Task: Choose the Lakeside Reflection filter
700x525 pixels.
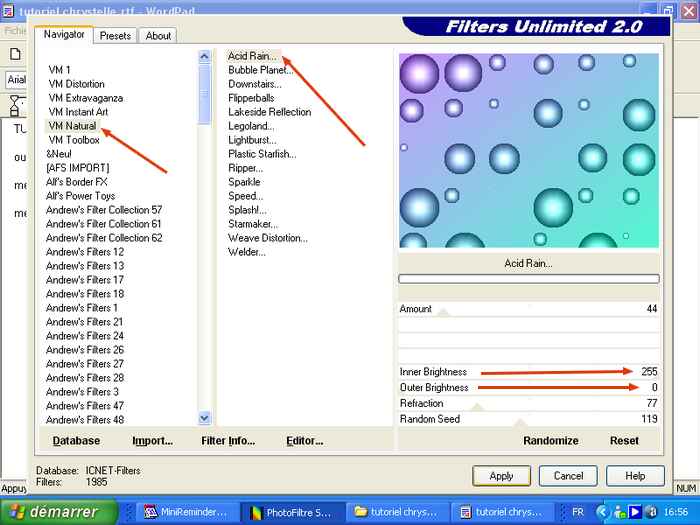Action: click(x=270, y=112)
